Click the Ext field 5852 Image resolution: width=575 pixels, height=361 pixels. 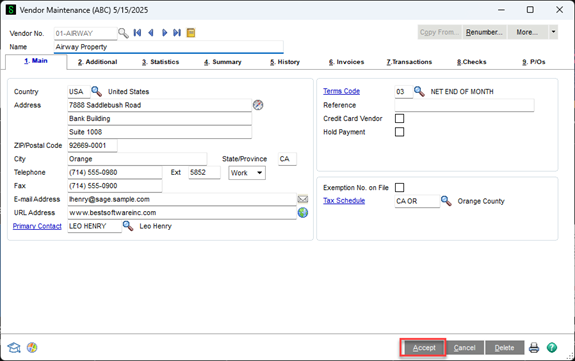(204, 172)
